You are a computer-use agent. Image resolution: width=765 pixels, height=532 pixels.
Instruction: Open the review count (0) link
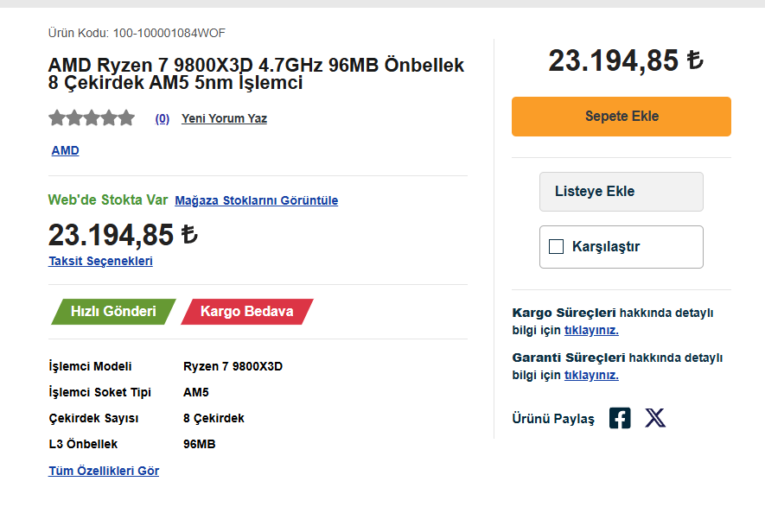(163, 119)
